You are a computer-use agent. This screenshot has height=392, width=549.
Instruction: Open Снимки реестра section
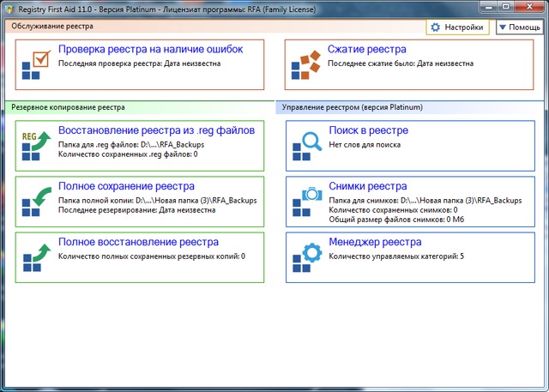coord(367,186)
